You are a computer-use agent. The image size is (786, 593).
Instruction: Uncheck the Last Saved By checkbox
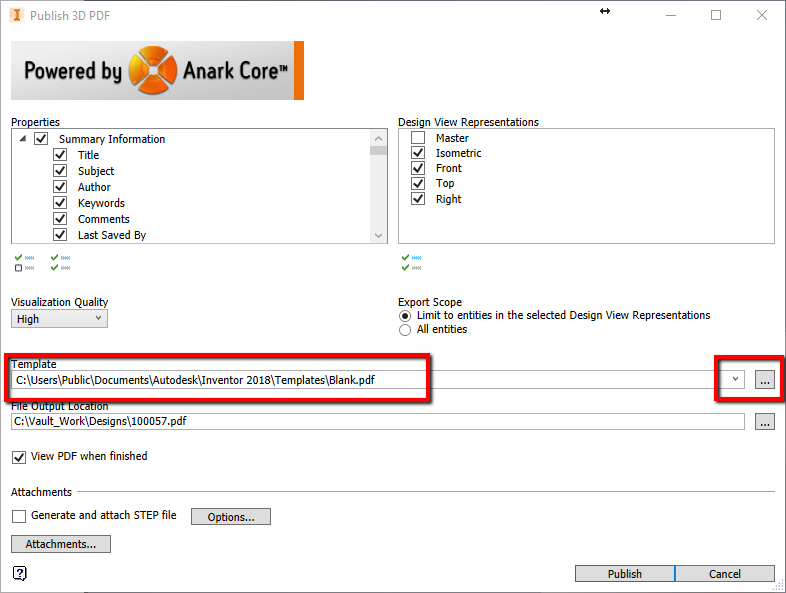[x=60, y=235]
